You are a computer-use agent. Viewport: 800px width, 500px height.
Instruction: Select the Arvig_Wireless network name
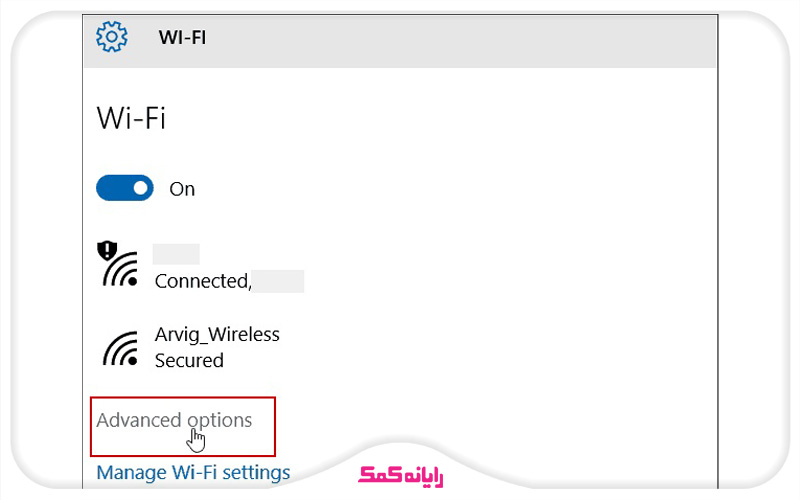(x=217, y=334)
